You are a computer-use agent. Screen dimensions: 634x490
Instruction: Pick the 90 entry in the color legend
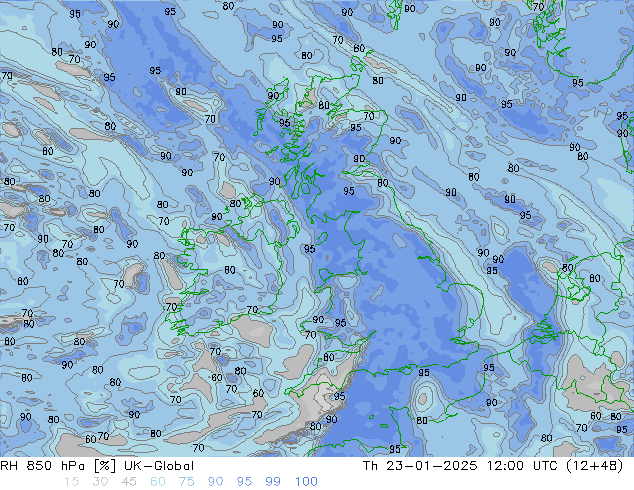215,482
